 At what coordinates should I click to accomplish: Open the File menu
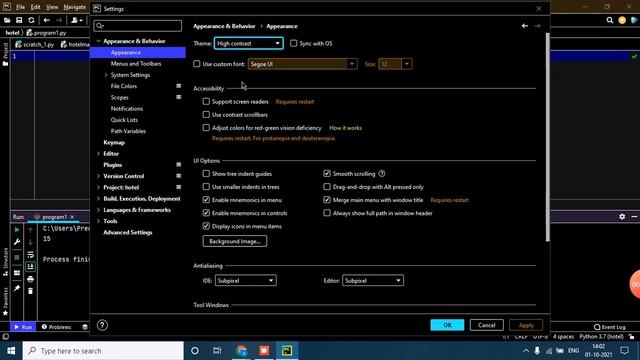[x=20, y=7]
